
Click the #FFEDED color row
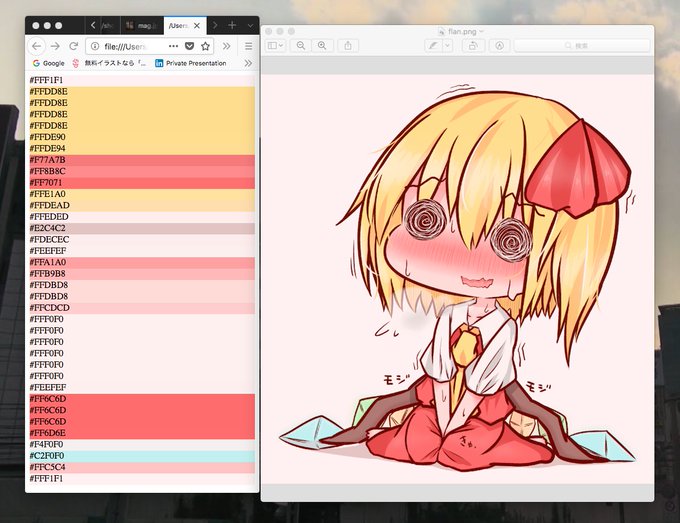pos(142,217)
